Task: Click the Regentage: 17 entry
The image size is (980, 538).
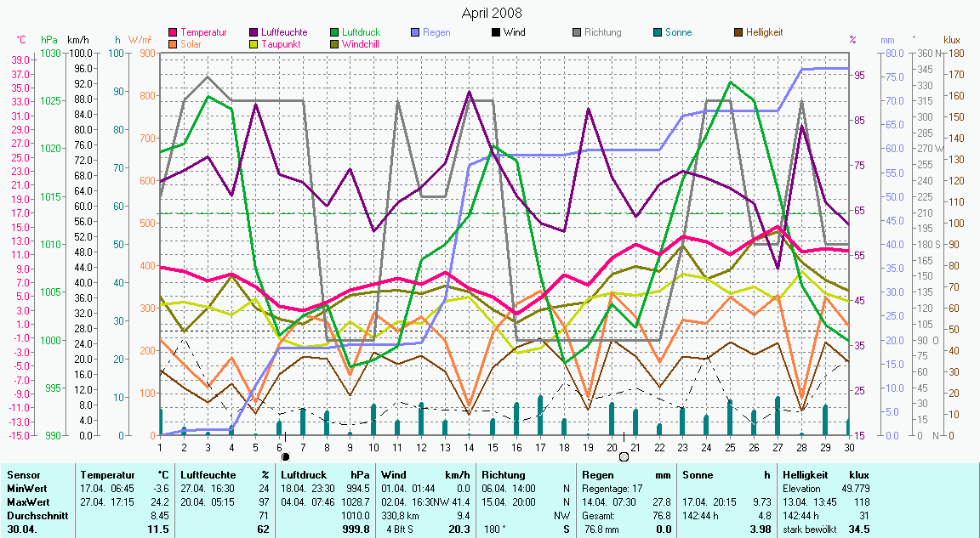Action: point(612,489)
